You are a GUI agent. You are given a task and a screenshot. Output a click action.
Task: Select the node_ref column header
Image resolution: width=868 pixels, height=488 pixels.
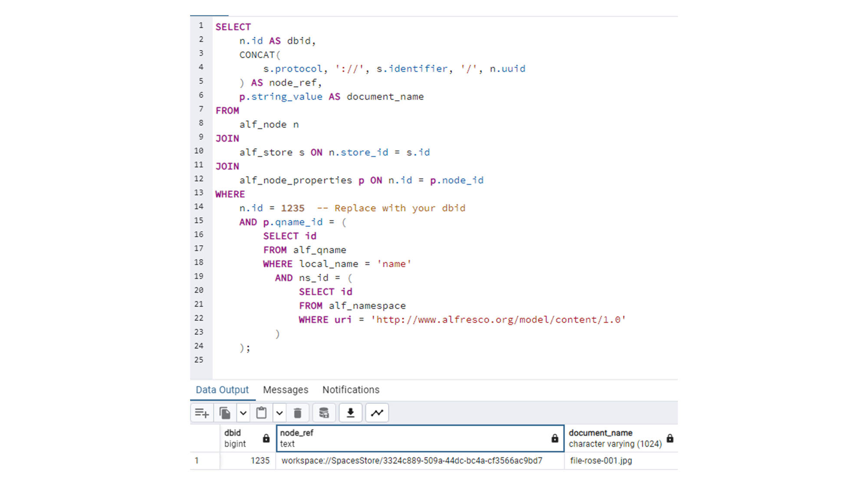click(420, 439)
